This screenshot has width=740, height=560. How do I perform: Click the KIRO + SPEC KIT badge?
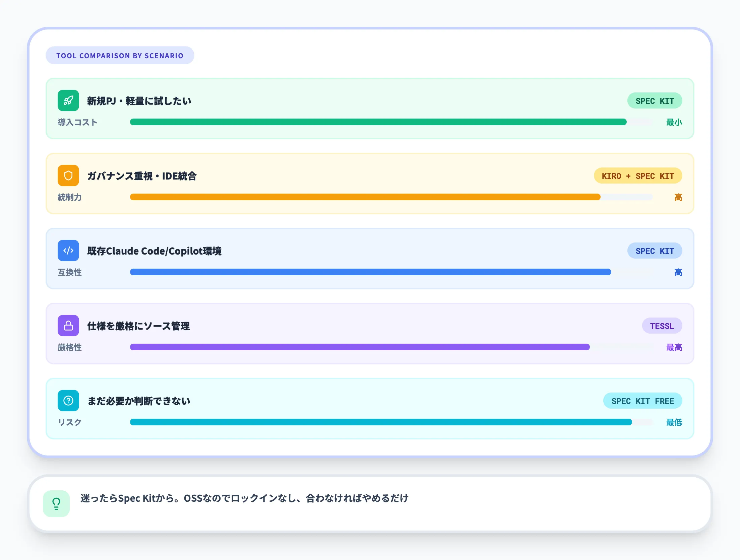coord(638,176)
